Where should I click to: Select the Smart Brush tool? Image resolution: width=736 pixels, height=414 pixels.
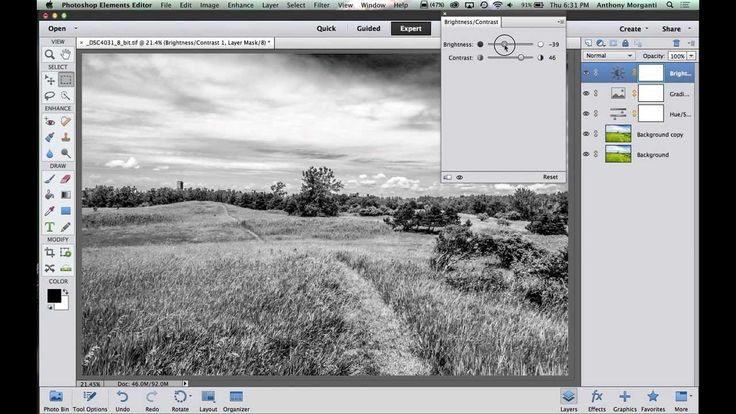click(49, 137)
